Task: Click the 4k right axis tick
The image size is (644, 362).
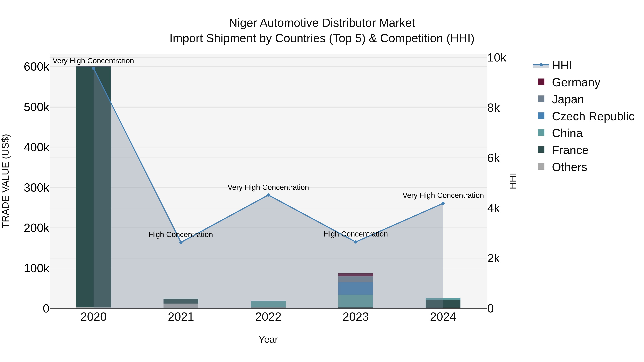Action: (494, 208)
